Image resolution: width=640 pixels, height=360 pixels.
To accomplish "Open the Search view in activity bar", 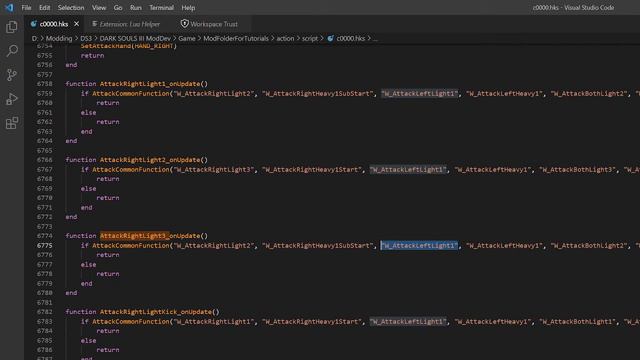I will click(x=12, y=51).
